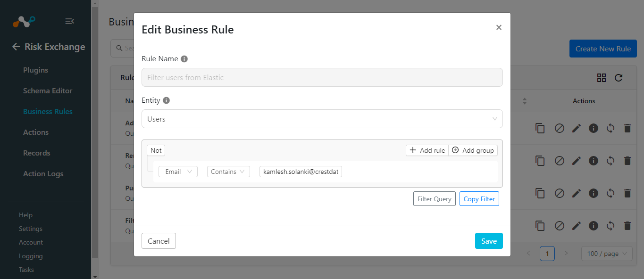
Task: Open Records in the sidebar
Action: [x=37, y=153]
